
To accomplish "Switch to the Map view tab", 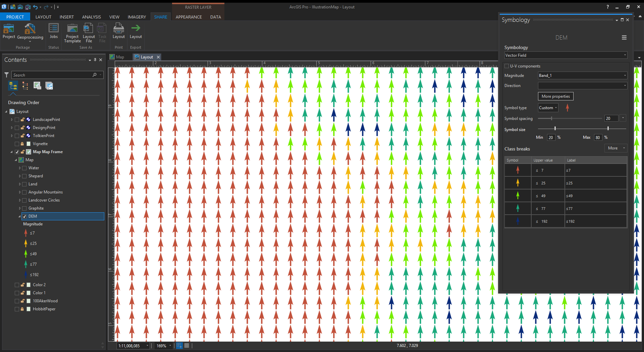I will point(117,57).
